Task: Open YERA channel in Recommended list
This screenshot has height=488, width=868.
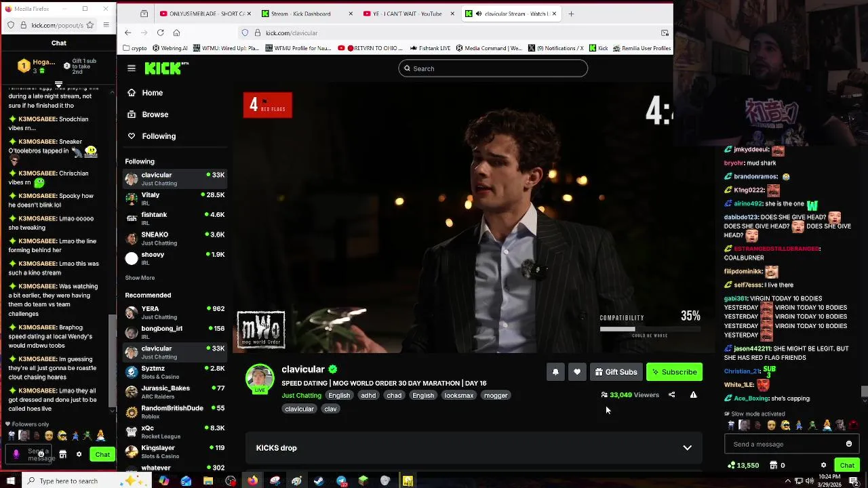Action: click(x=174, y=312)
